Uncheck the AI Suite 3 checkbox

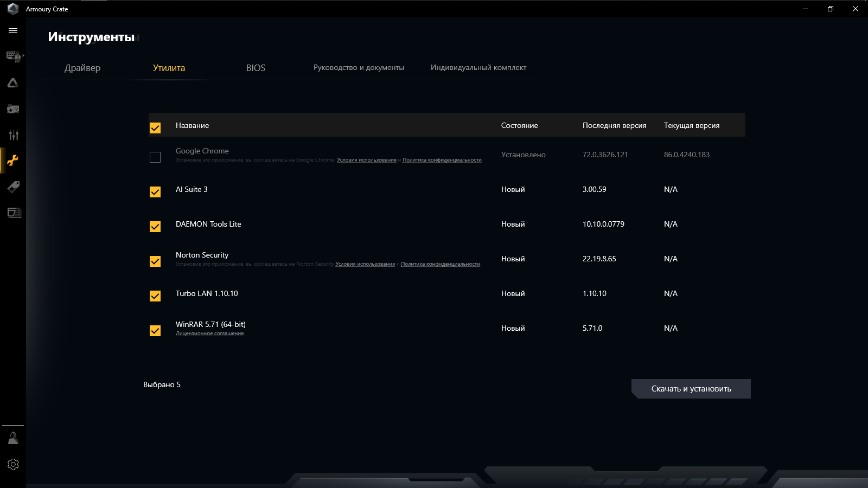[x=155, y=192]
